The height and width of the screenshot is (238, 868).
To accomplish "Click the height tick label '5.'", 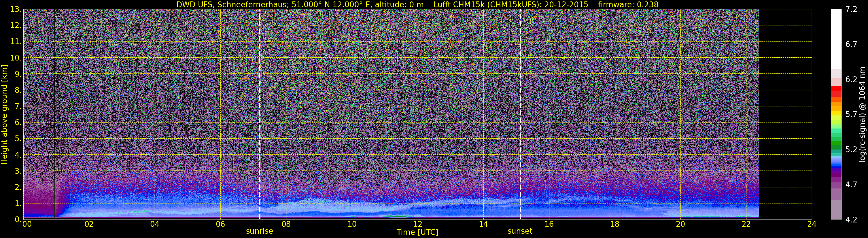I will (x=18, y=139).
